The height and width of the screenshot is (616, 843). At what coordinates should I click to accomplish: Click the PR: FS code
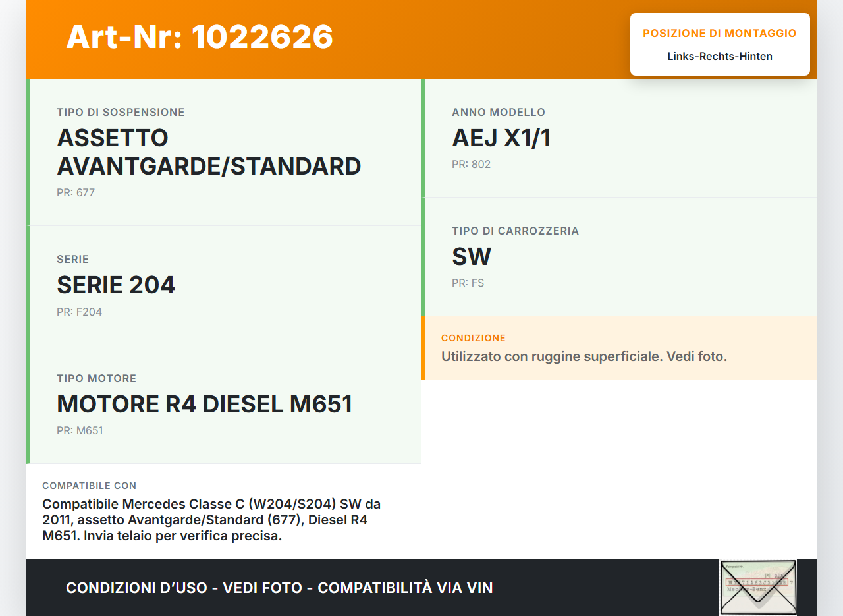pyautogui.click(x=468, y=283)
